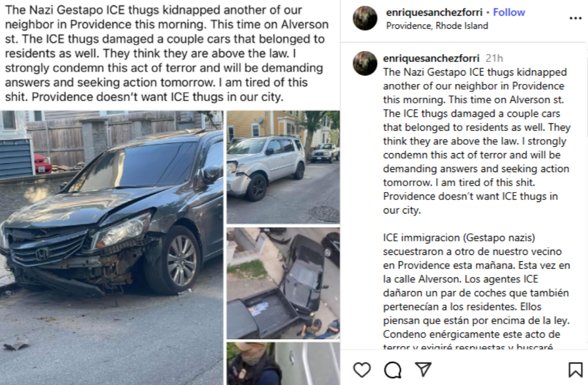Image resolution: width=588 pixels, height=385 pixels.
Task: View the silver SUV photo
Action: tap(283, 167)
